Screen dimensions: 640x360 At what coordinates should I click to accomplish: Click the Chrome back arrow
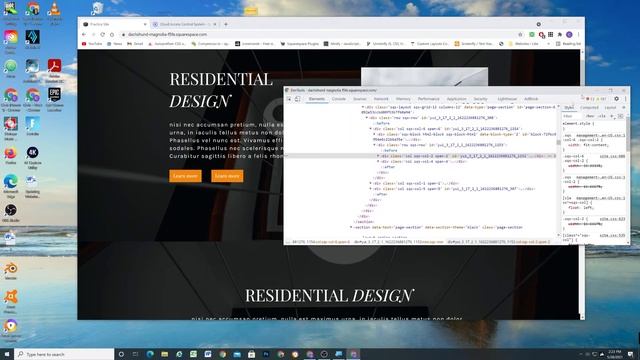click(x=84, y=35)
